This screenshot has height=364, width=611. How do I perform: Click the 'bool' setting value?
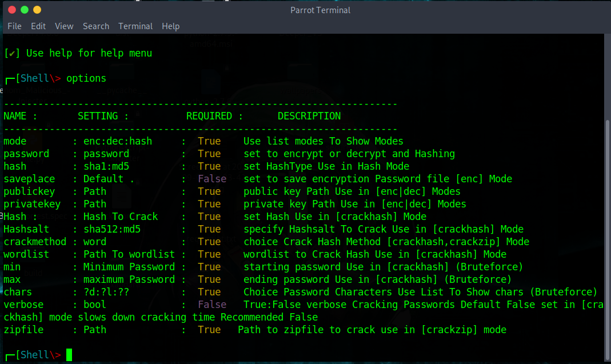[x=95, y=305]
